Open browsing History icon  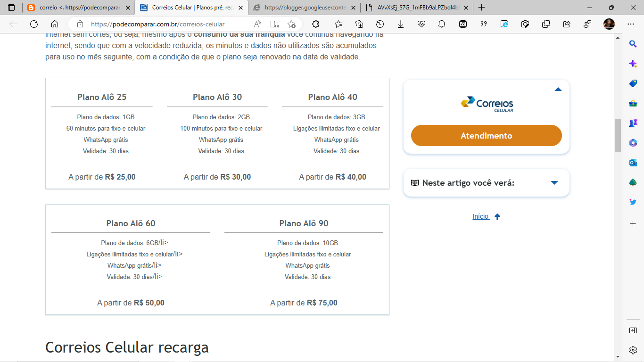tap(380, 24)
